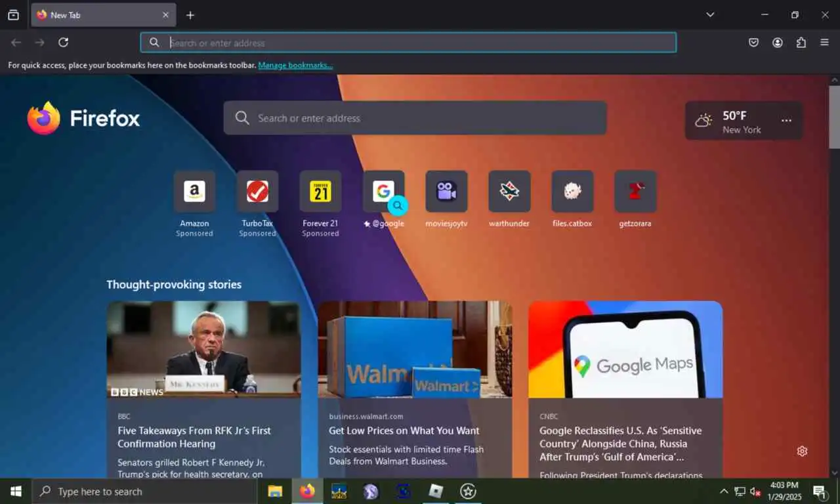The image size is (840, 504).
Task: Open the getzorara shortcut tile
Action: [x=635, y=192]
